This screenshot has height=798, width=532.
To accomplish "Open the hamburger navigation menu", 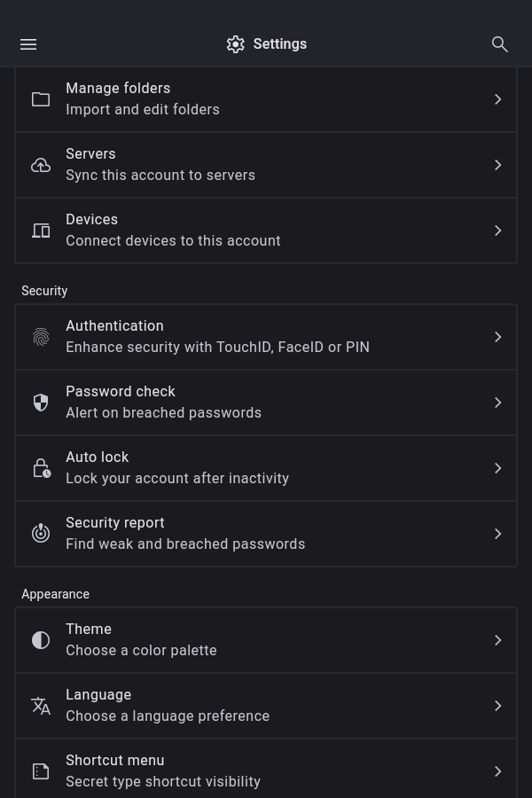I will coord(28,44).
